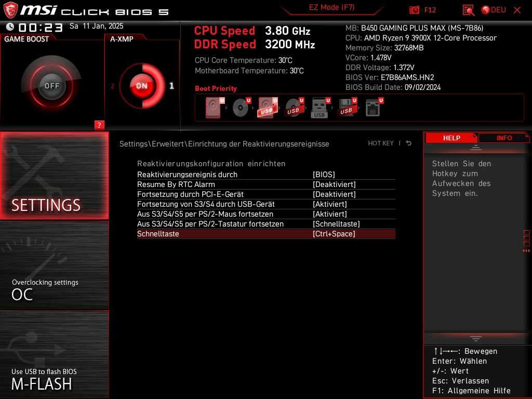Change Schnelltaste value [Ctrl+Space]
The image size is (532, 399).
coord(334,234)
